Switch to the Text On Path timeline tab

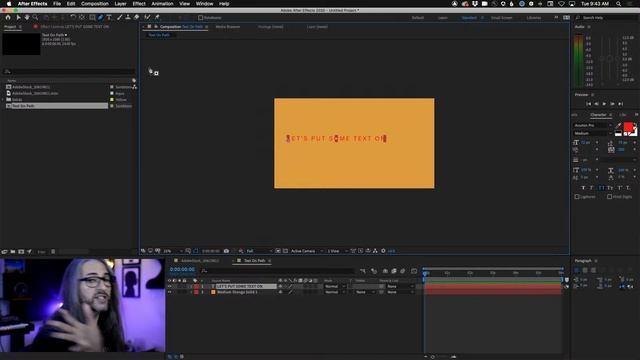(x=254, y=260)
